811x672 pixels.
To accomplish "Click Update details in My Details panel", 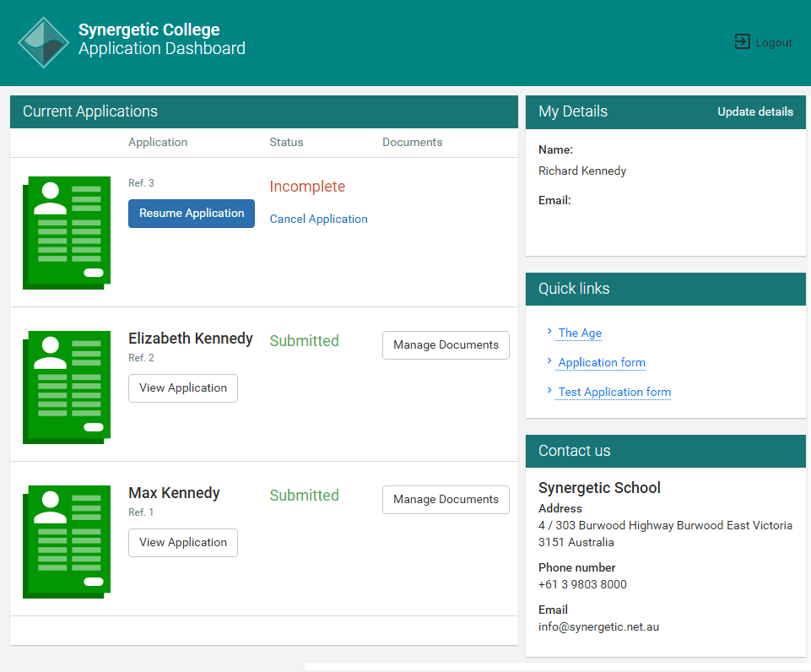I will (755, 111).
